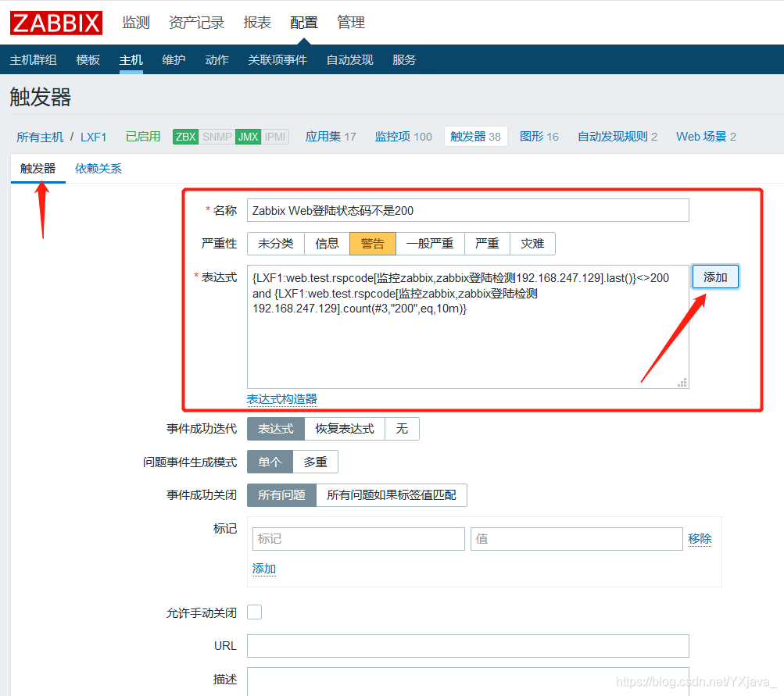Go to 模板 submenu
This screenshot has width=784, height=696.
(x=88, y=60)
